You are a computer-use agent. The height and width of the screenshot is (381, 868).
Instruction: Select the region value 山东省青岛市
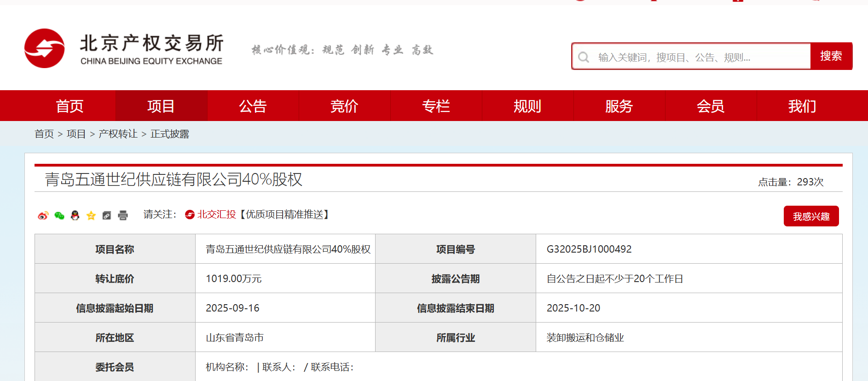[235, 337]
